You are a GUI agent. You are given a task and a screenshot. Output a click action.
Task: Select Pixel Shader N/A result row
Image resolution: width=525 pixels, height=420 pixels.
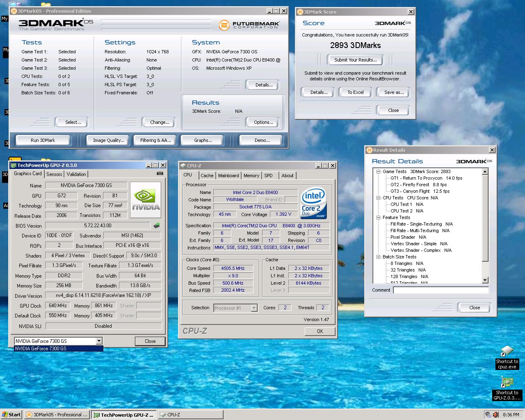coord(408,237)
